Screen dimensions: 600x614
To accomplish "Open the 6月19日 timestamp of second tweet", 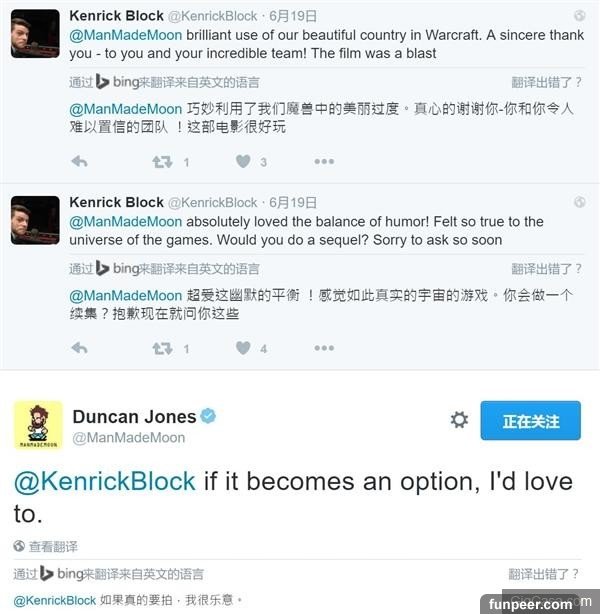I will 294,202.
